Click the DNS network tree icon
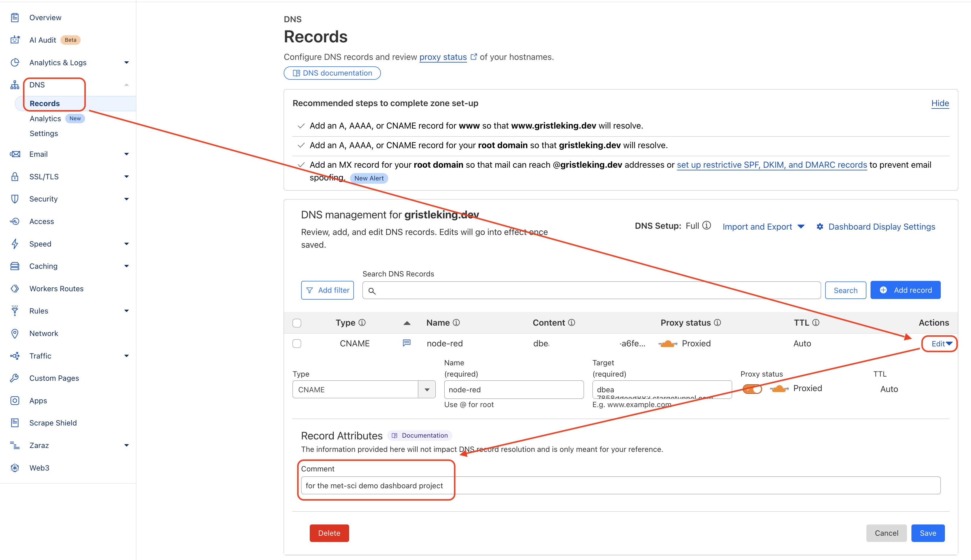Screen dimensions: 971x560 pos(15,85)
